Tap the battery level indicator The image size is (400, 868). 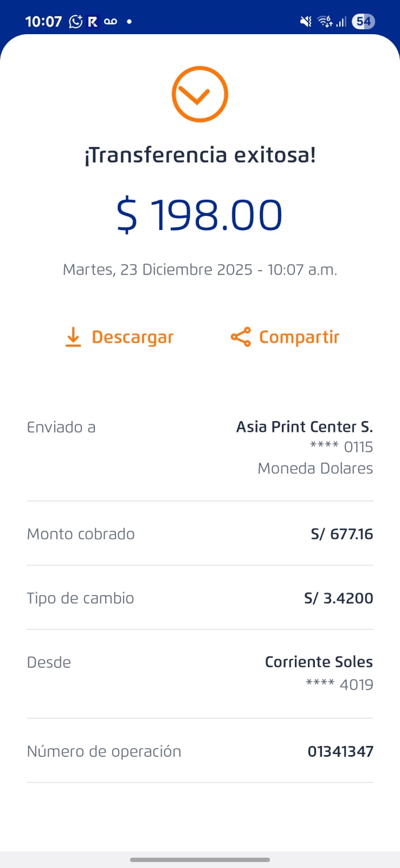click(x=363, y=22)
